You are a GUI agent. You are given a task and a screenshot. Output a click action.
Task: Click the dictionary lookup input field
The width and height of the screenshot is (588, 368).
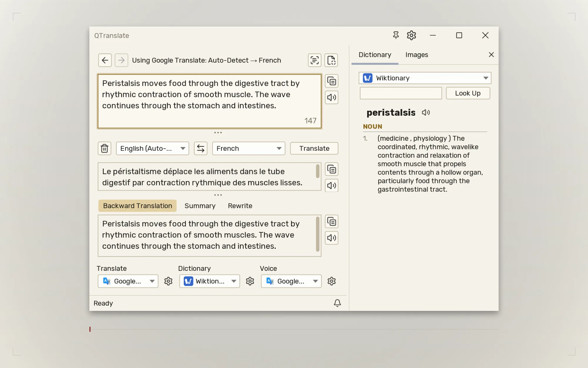pos(401,93)
